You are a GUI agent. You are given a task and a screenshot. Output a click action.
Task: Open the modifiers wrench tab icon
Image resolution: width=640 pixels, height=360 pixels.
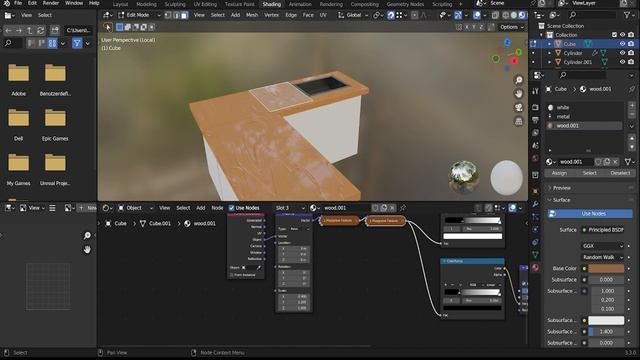pos(535,204)
